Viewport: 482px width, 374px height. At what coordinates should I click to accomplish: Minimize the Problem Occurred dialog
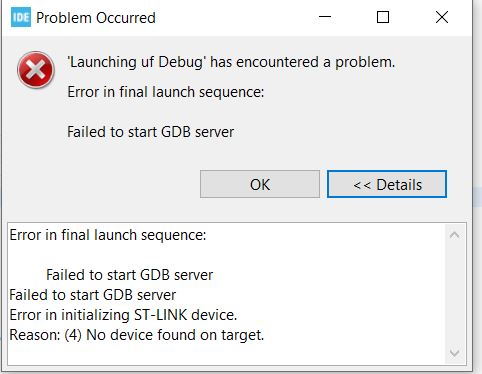pyautogui.click(x=325, y=17)
